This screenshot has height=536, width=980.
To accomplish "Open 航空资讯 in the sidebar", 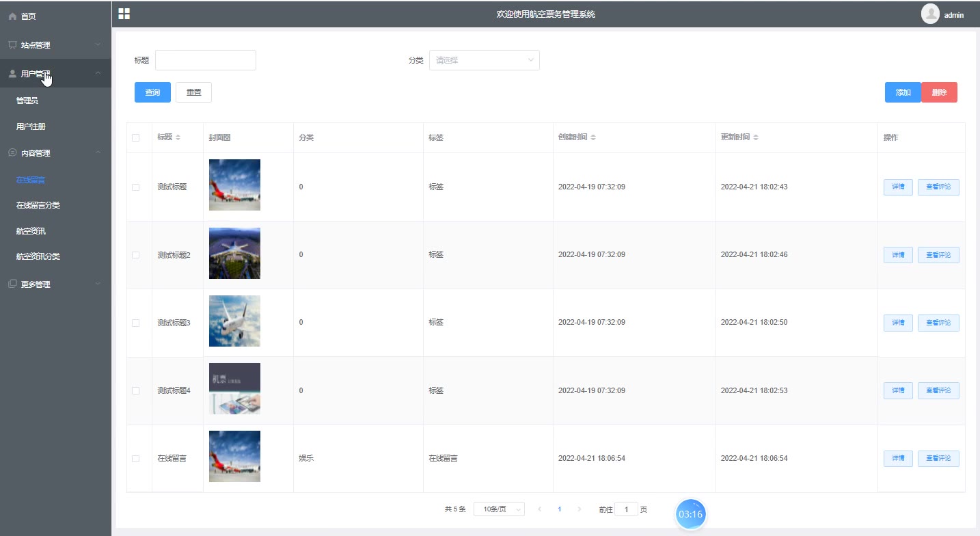I will pyautogui.click(x=31, y=231).
